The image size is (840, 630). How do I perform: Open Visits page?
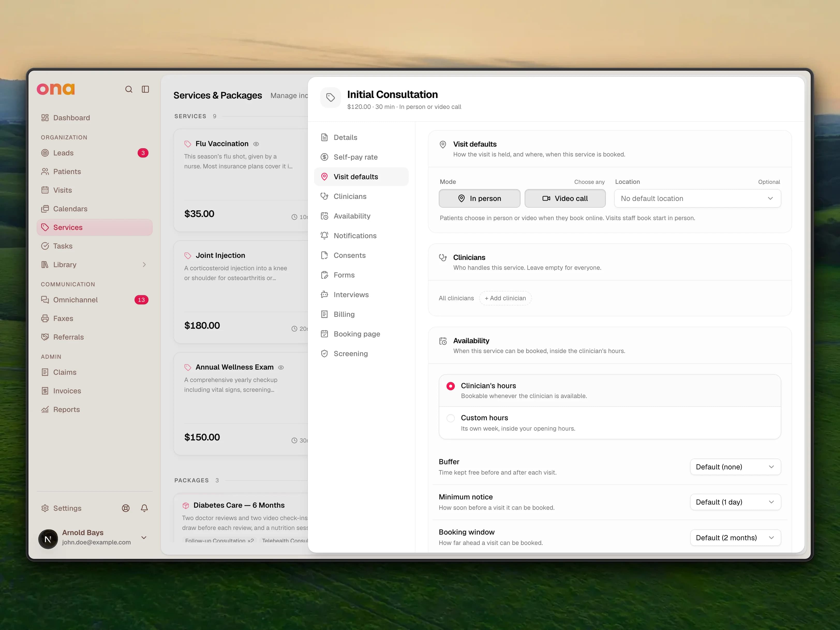click(95, 190)
